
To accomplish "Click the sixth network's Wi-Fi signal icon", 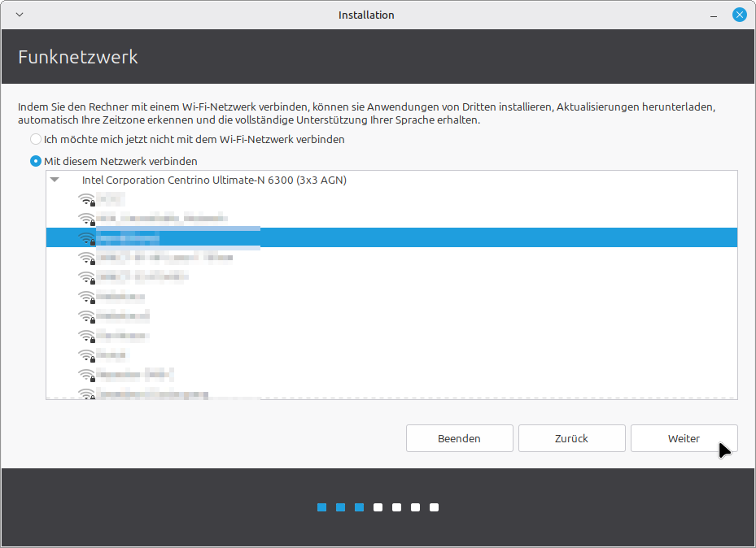I will (x=86, y=297).
